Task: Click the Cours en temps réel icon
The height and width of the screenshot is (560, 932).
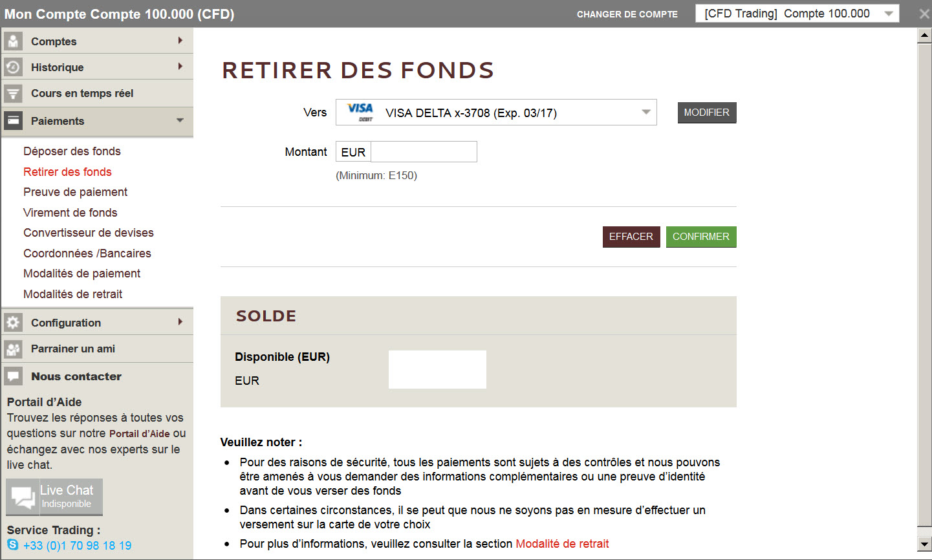Action: pos(13,93)
